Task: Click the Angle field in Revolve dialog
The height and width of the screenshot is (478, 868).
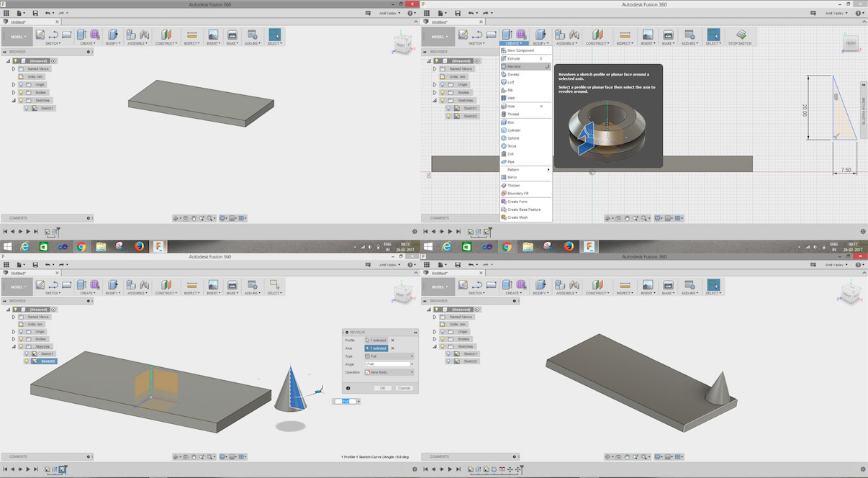Action: pyautogui.click(x=389, y=364)
